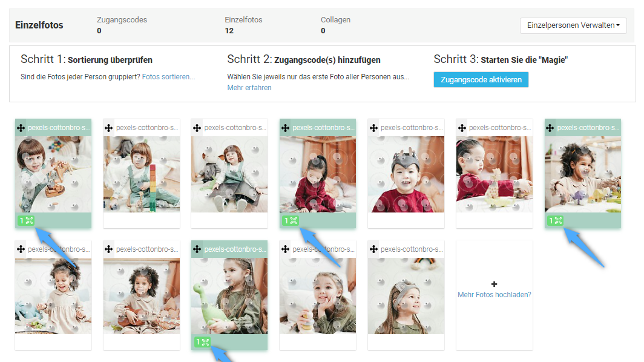Select photo of girl playing ukulele
Screen dimensions: 644x362
(x=142, y=296)
